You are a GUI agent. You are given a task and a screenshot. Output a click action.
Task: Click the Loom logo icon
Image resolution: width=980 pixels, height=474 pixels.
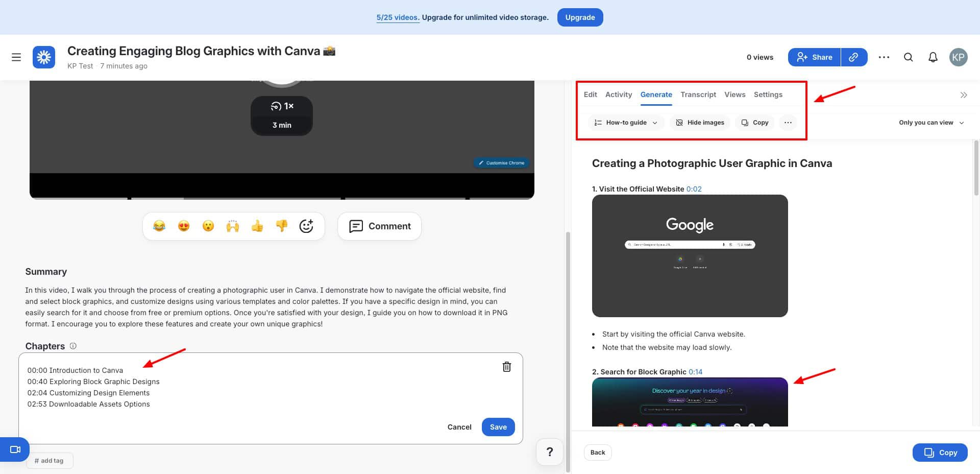click(x=44, y=57)
